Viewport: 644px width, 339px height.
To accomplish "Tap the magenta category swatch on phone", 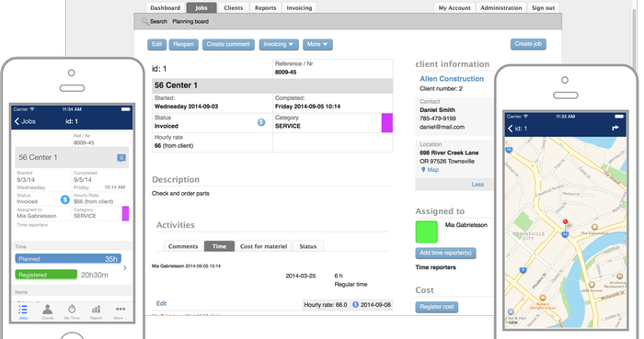I will [125, 213].
